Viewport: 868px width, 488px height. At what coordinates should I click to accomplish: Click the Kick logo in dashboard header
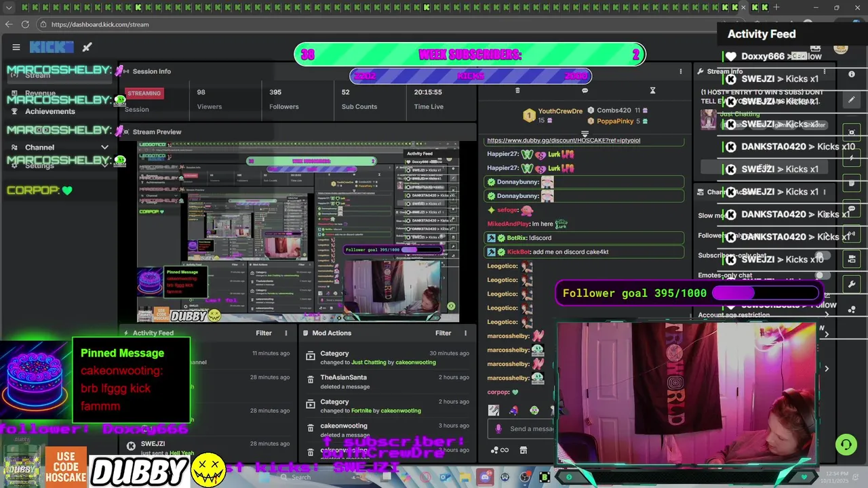(x=52, y=47)
